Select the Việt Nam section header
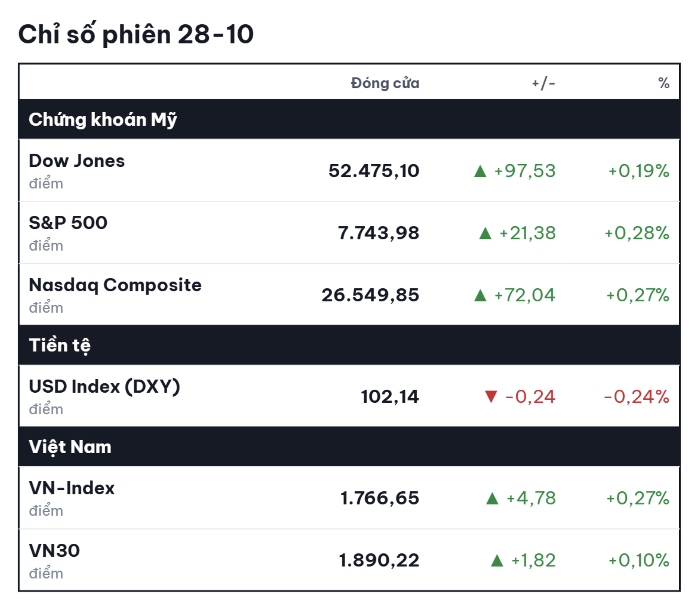 (349, 447)
